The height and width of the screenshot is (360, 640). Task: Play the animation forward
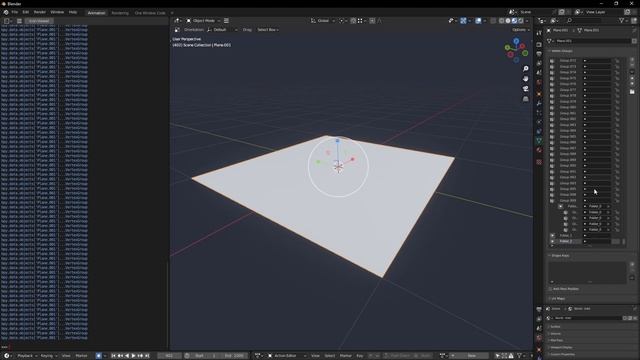(x=133, y=356)
